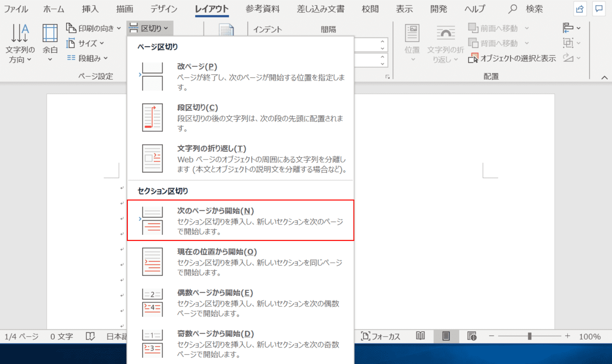Expand the 印刷の向き dropdown arrow
This screenshot has height=364, width=612.
[x=119, y=28]
